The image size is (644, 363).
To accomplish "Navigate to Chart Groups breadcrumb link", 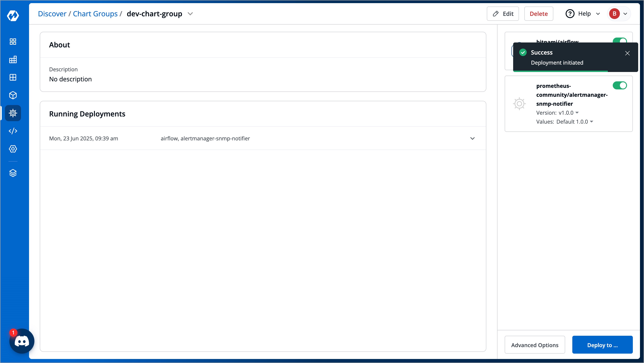I will click(95, 13).
